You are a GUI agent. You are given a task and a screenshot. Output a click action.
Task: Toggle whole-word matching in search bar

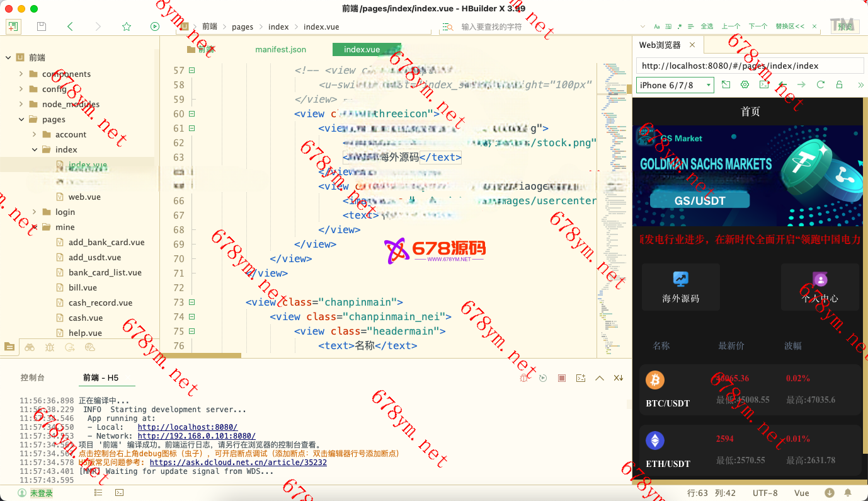click(670, 26)
